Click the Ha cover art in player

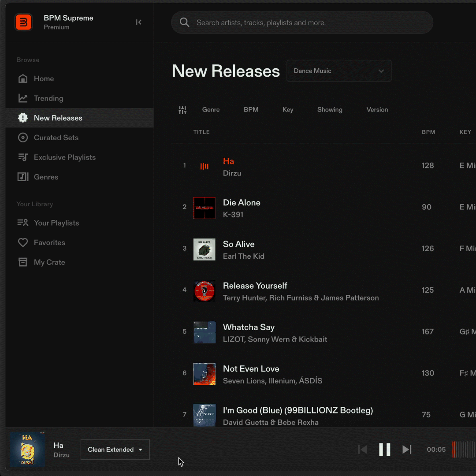[27, 449]
